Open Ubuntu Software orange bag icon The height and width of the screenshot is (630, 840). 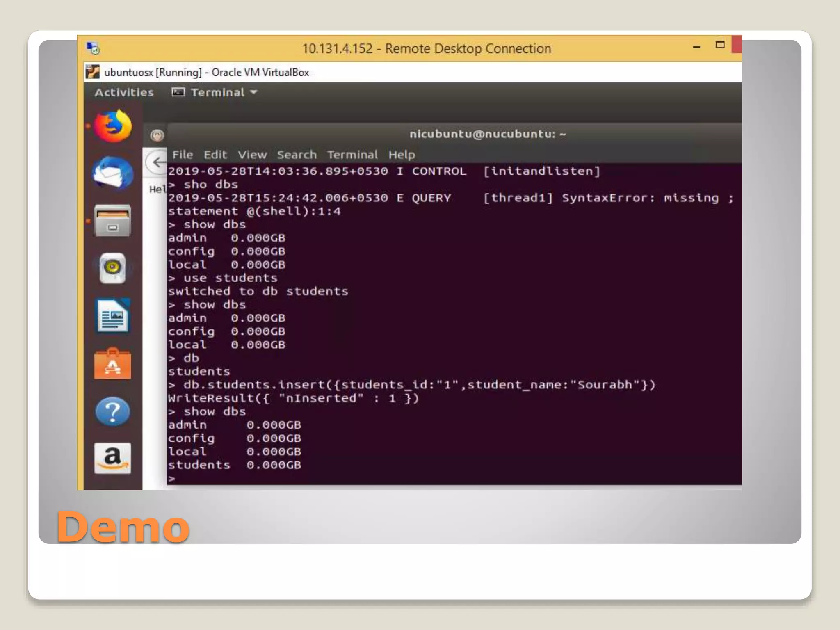click(x=113, y=364)
